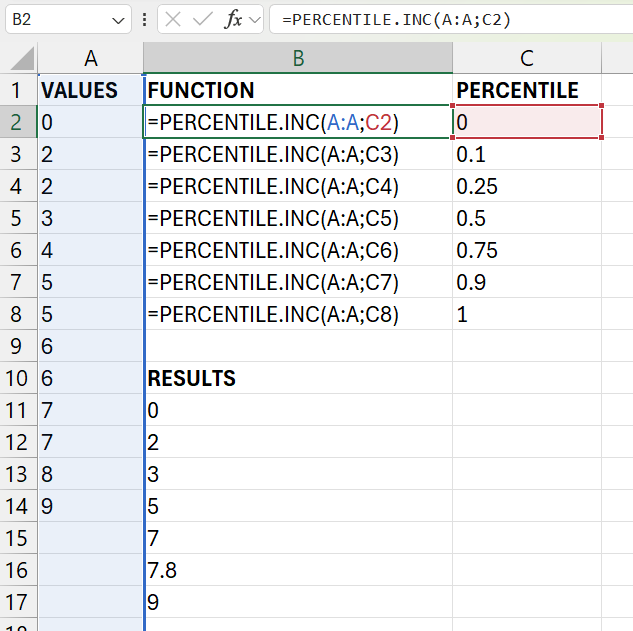The image size is (633, 631).
Task: Select cell with formula ending C6
Action: pyautogui.click(x=298, y=250)
